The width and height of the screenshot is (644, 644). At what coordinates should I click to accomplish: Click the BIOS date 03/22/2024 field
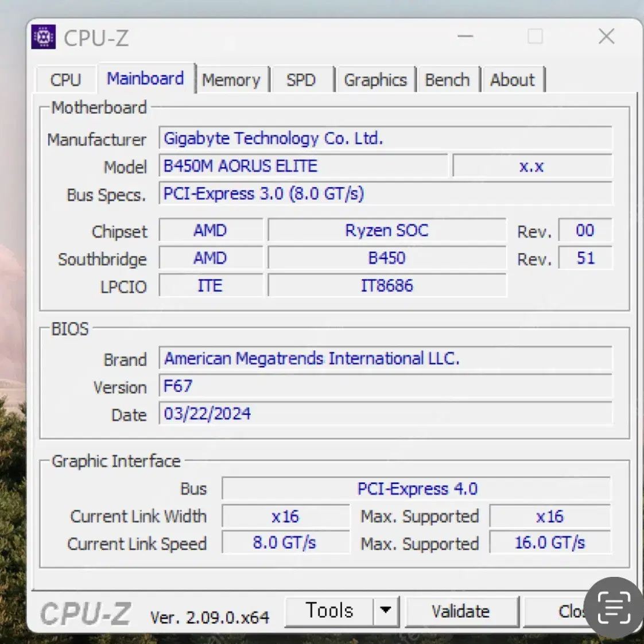385,413
